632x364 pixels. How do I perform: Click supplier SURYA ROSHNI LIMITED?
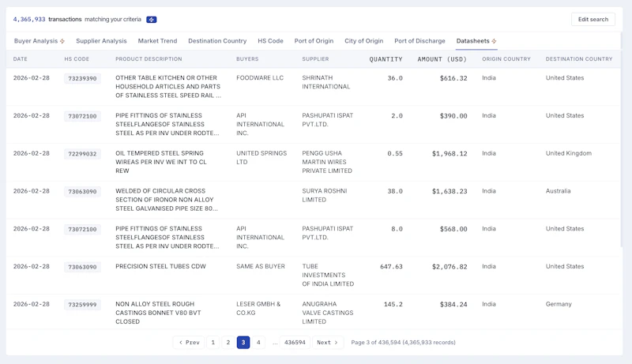click(x=325, y=195)
